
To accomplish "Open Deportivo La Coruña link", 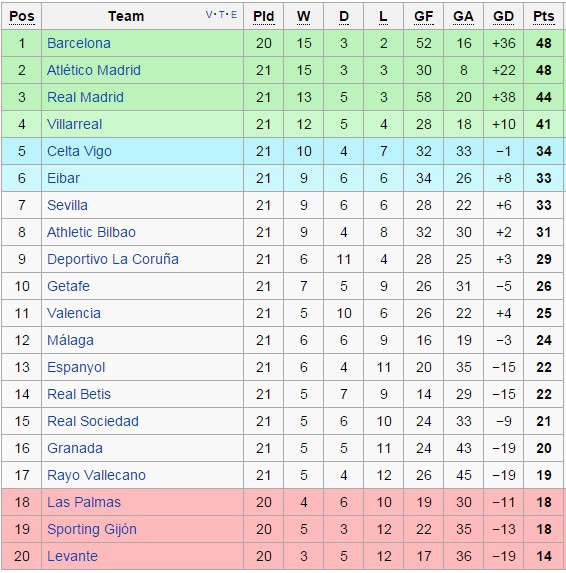I will pyautogui.click(x=113, y=259).
